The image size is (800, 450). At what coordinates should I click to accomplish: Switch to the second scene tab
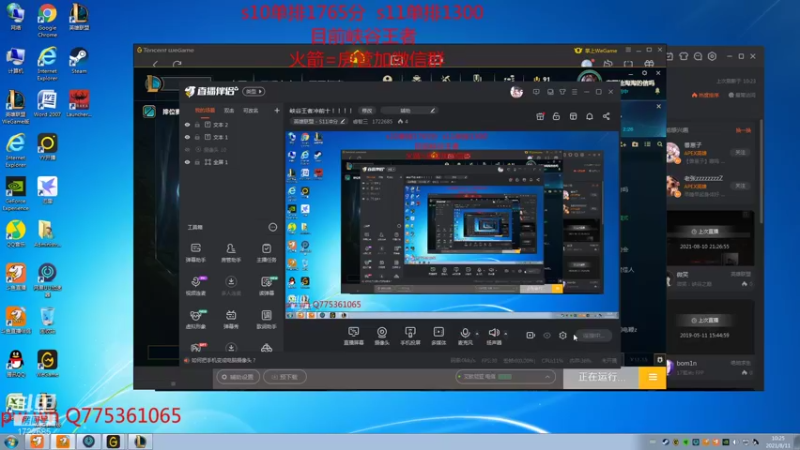[x=229, y=110]
